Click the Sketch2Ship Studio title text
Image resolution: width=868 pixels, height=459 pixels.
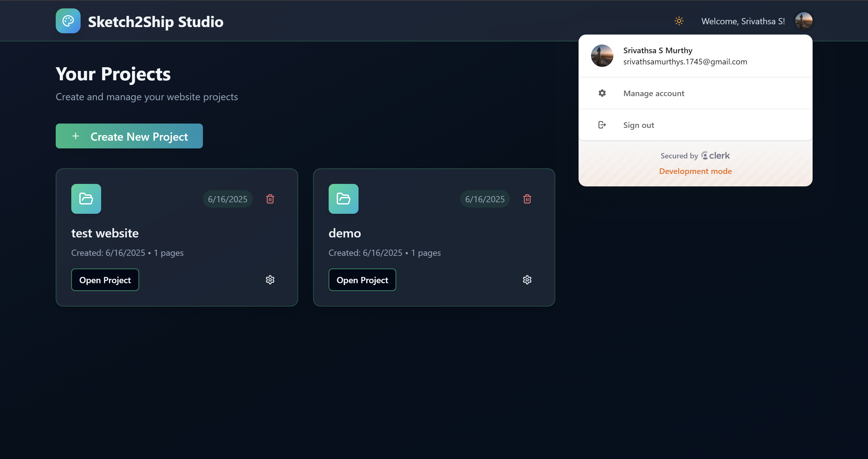(x=155, y=22)
